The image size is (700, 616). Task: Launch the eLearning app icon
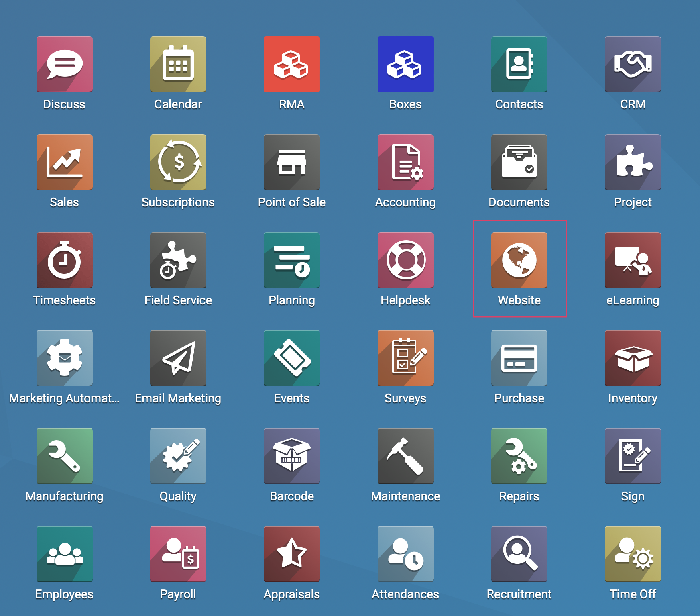[x=633, y=260]
